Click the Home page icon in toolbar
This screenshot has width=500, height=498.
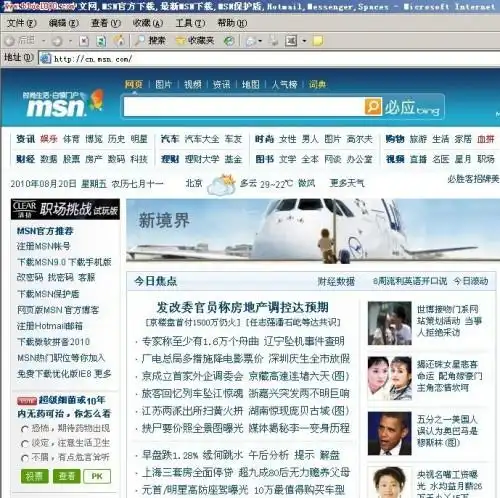(119, 41)
